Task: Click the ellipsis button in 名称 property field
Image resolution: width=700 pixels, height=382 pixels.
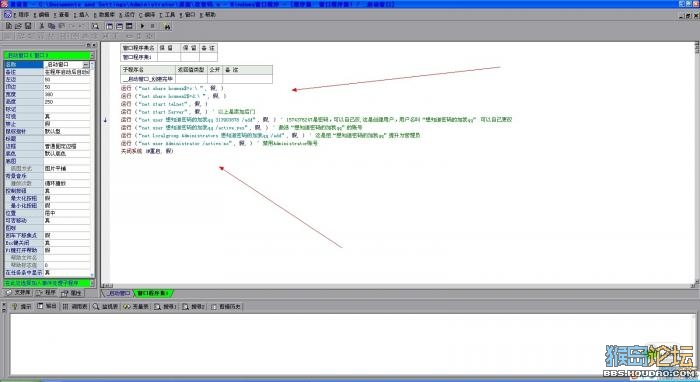Action: [x=86, y=65]
